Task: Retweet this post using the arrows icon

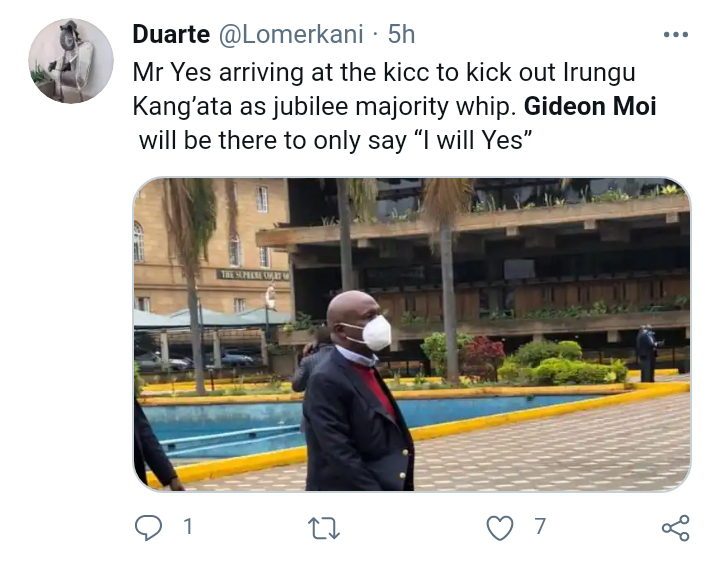Action: (324, 528)
